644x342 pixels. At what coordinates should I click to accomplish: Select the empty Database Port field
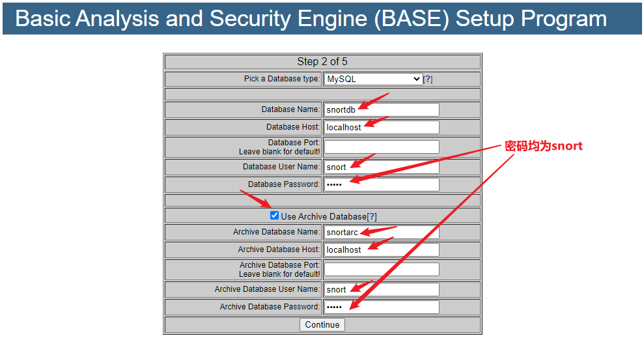[x=382, y=147]
